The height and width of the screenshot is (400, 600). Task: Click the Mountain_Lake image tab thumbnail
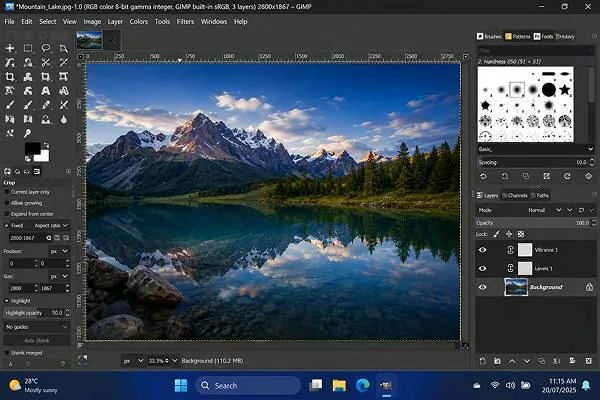pyautogui.click(x=90, y=40)
